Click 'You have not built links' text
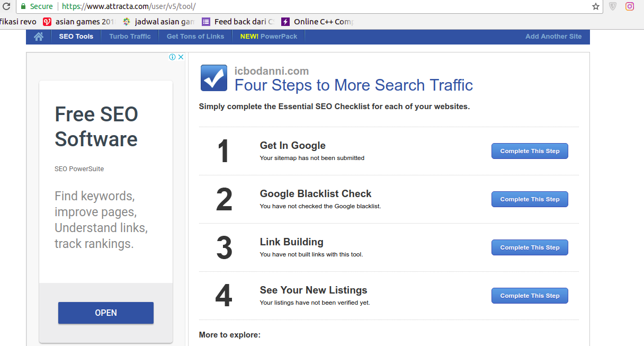 pos(311,254)
